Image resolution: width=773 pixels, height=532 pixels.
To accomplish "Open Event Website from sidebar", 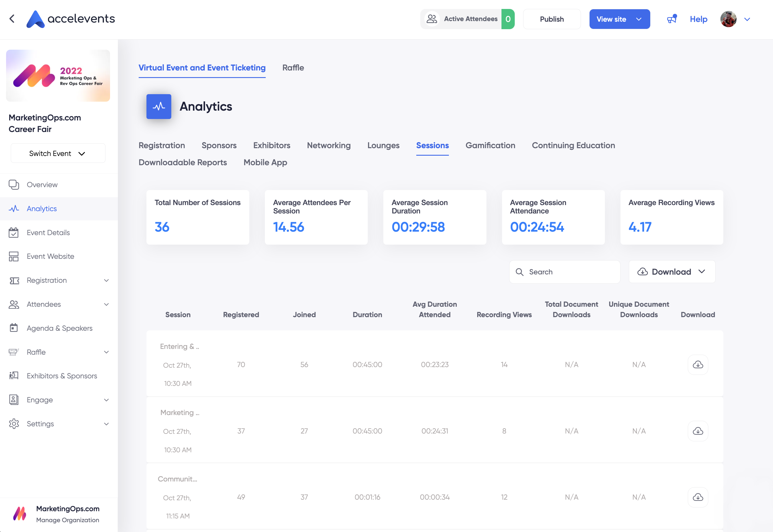I will click(50, 256).
